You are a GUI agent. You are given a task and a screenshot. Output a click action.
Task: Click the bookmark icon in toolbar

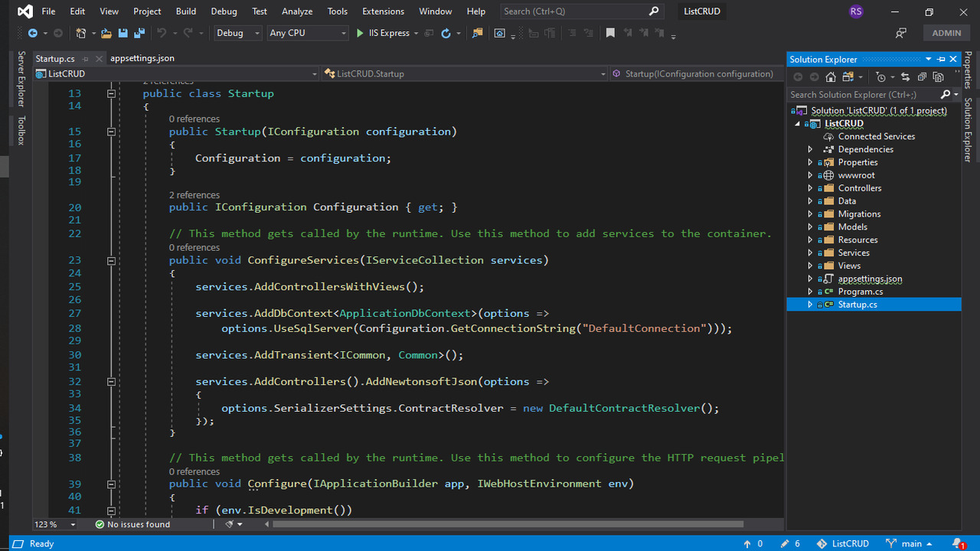click(610, 33)
